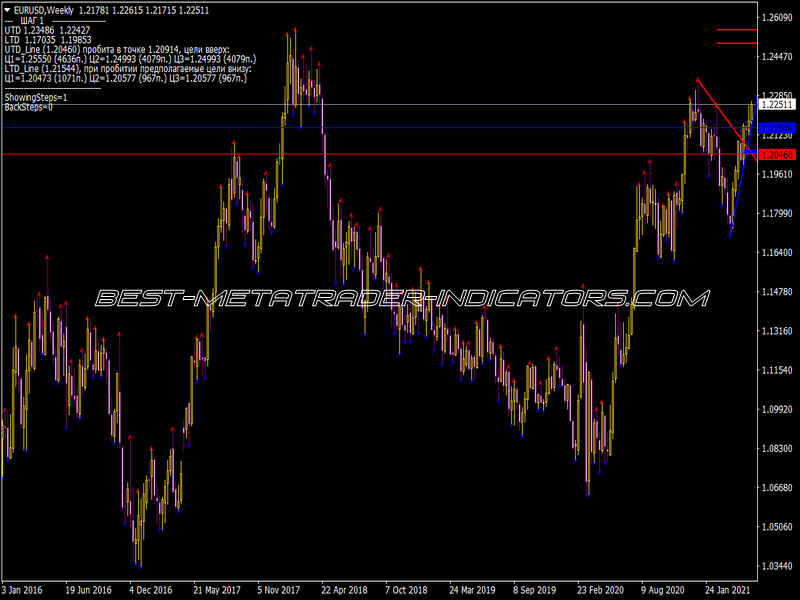Click the 'UTD 1.23486 1.22427' line
The height and width of the screenshot is (600, 800).
coord(47,31)
